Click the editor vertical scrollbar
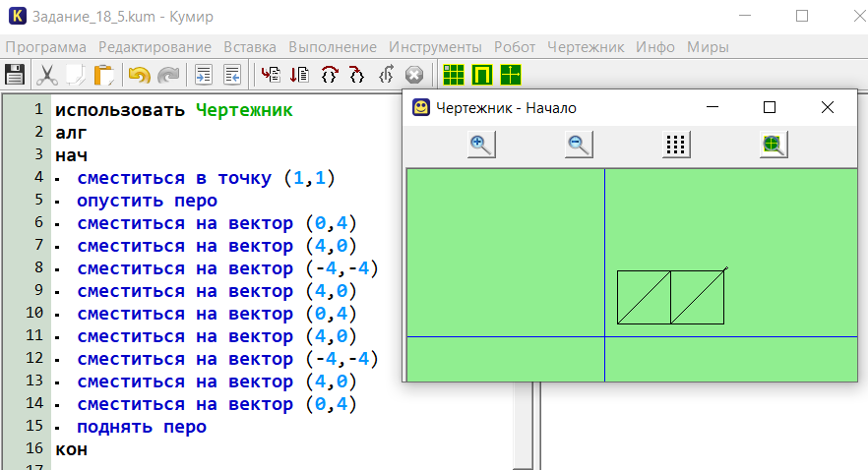 (523, 426)
